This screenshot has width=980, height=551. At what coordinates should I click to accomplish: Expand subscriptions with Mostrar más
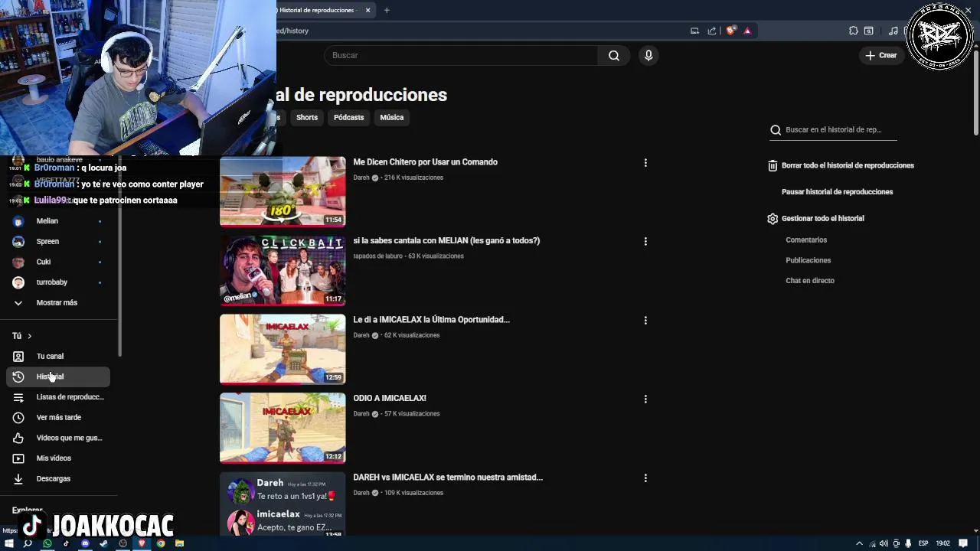click(x=58, y=302)
